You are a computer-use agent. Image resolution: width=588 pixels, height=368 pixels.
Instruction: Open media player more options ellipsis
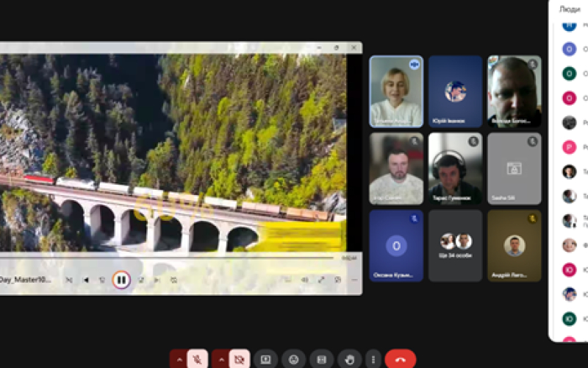coord(354,280)
